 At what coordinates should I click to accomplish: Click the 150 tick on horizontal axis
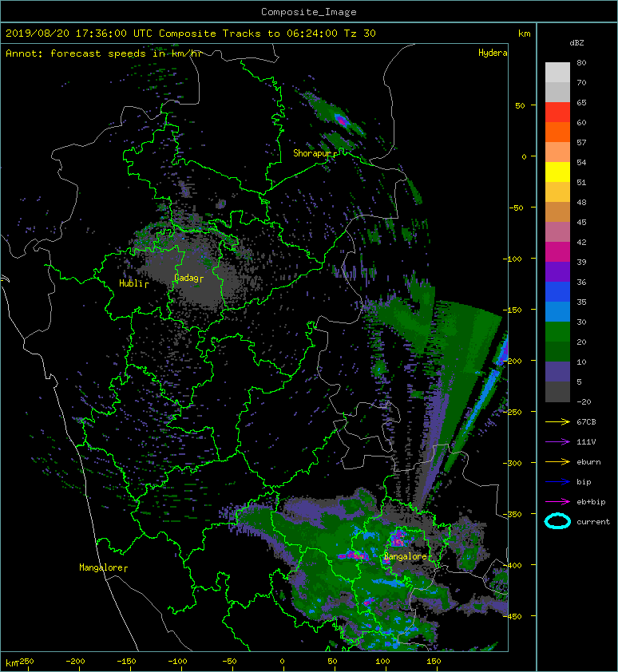coord(434,662)
